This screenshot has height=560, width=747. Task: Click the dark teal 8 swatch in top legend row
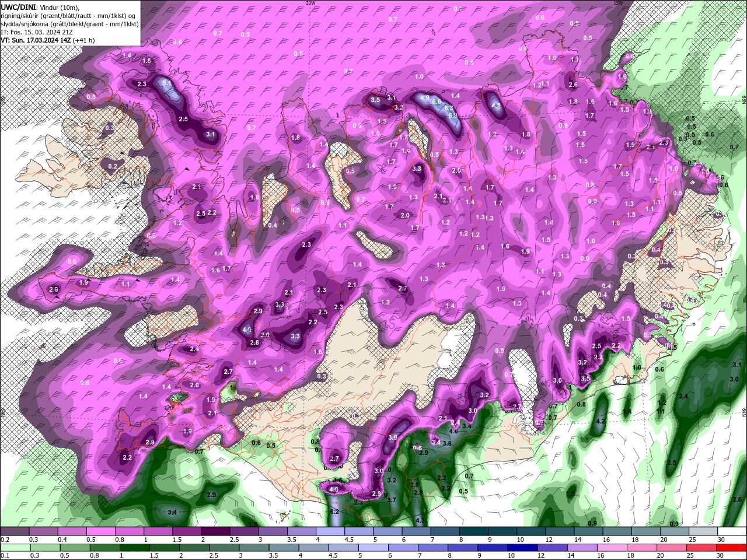(x=473, y=531)
